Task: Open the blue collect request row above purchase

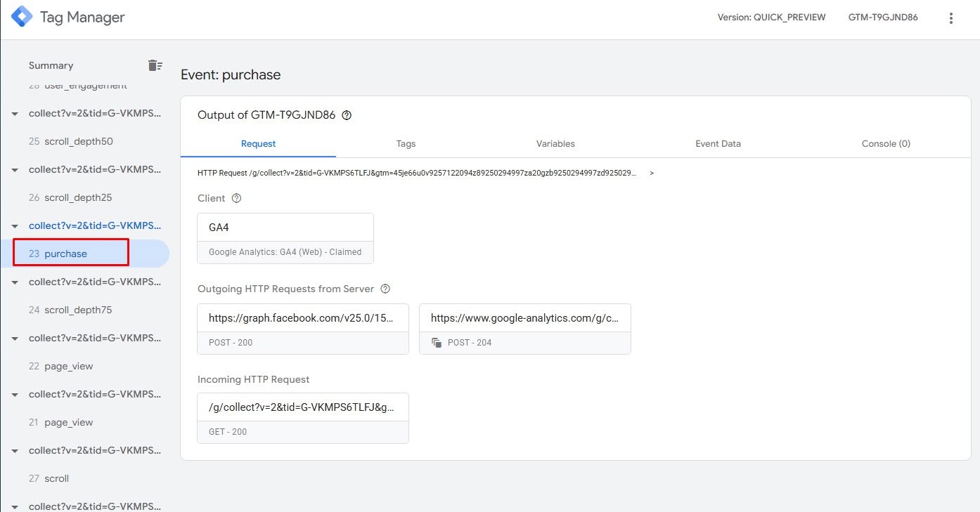Action: point(94,225)
